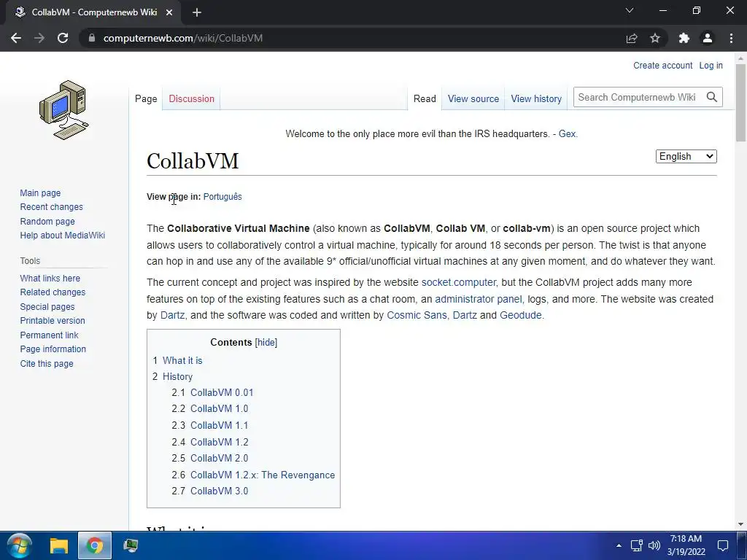The height and width of the screenshot is (560, 747).
Task: Open the Cosmic Sans link
Action: (417, 315)
